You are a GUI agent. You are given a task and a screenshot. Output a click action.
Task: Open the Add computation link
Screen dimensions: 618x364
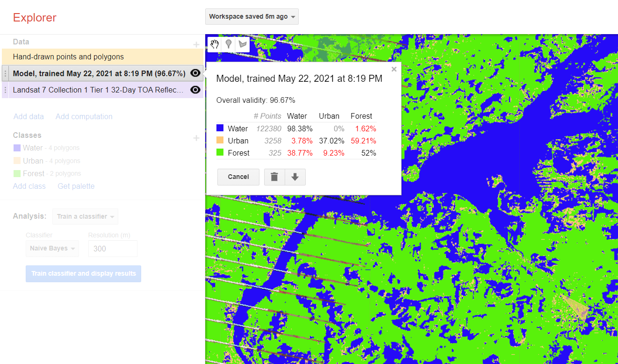84,116
